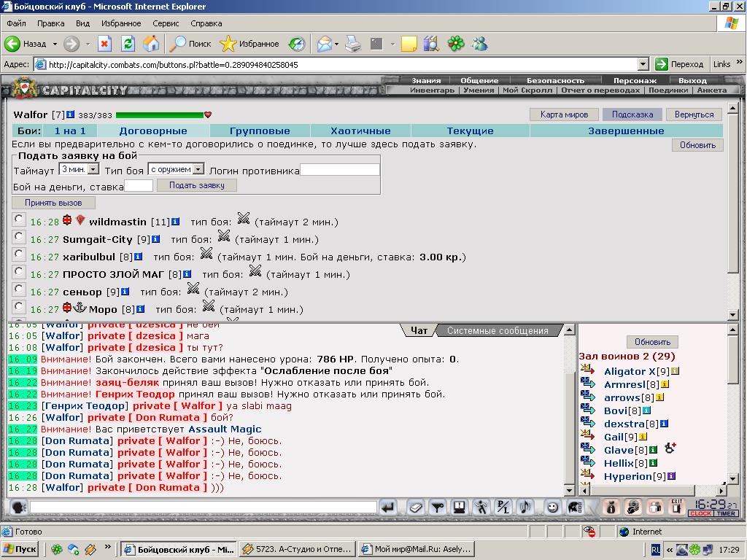Click the Принять вызов button

tap(53, 203)
